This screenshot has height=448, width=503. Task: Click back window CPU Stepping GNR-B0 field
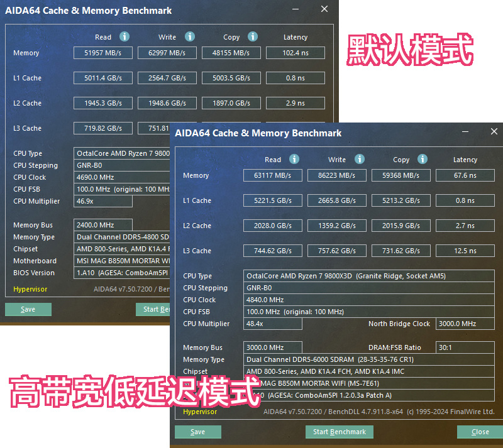[122, 165]
